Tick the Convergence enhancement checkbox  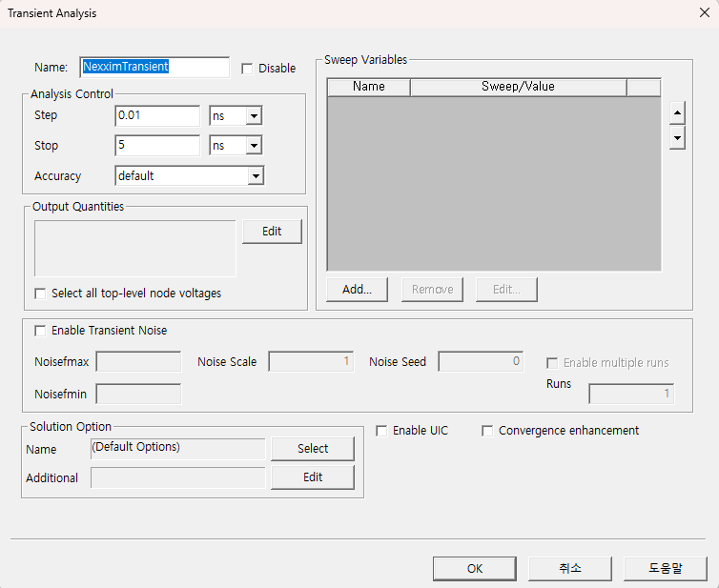[487, 431]
